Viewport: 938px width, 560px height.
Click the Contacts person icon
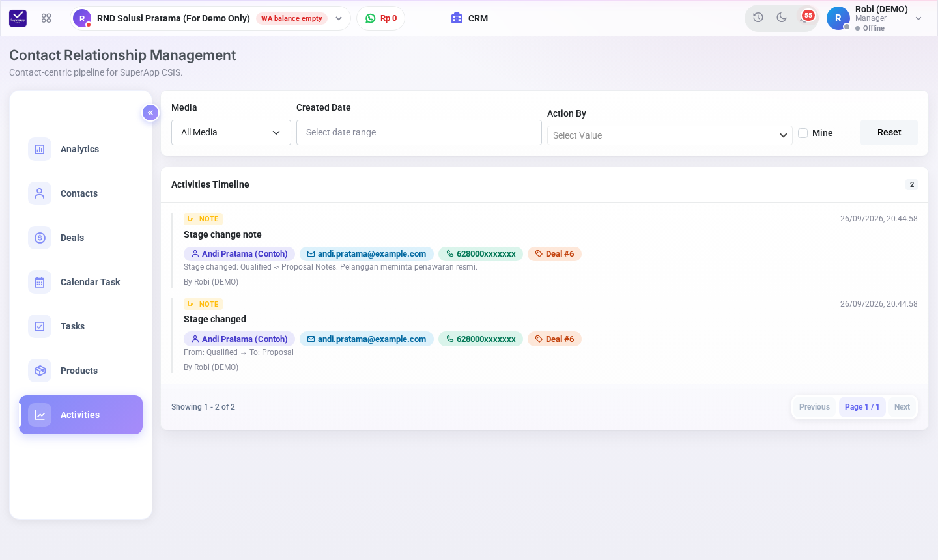click(x=40, y=193)
